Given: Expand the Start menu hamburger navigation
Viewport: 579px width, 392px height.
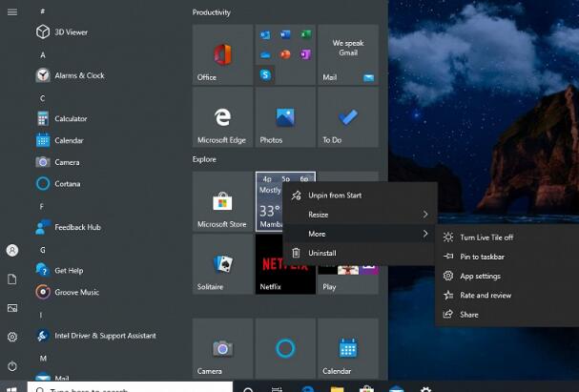Looking at the screenshot, I should [x=12, y=11].
